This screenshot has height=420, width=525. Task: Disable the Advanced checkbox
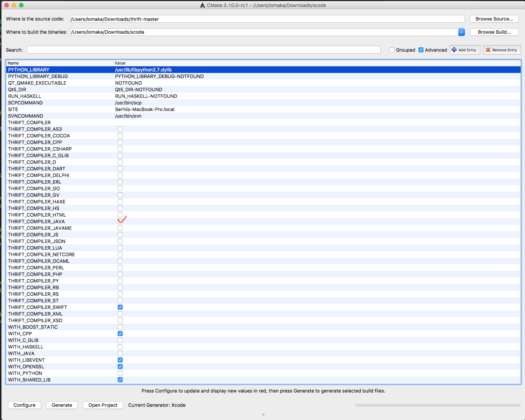(421, 50)
